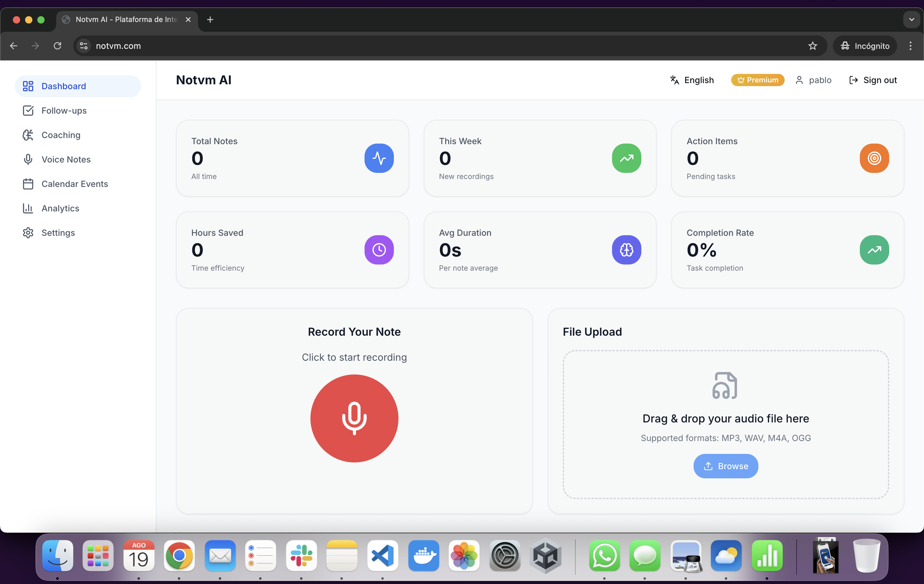Click the audio file icon in drop zone
The height and width of the screenshot is (584, 924).
click(x=725, y=385)
